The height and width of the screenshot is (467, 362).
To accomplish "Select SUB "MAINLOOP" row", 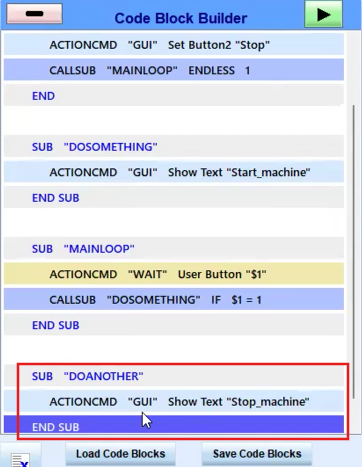I will click(x=174, y=249).
